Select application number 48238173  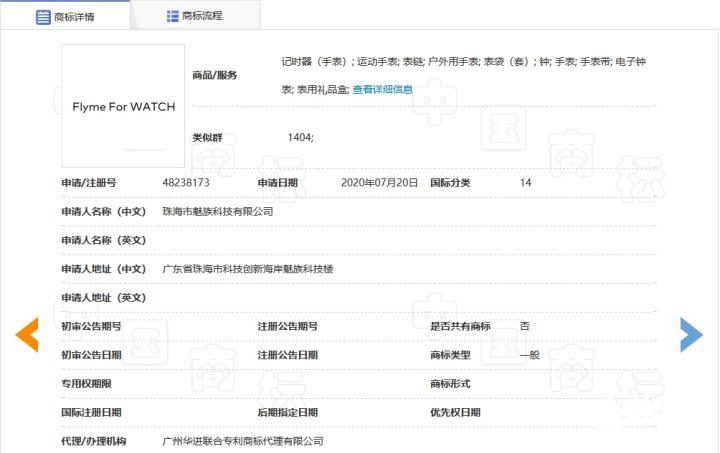(186, 183)
